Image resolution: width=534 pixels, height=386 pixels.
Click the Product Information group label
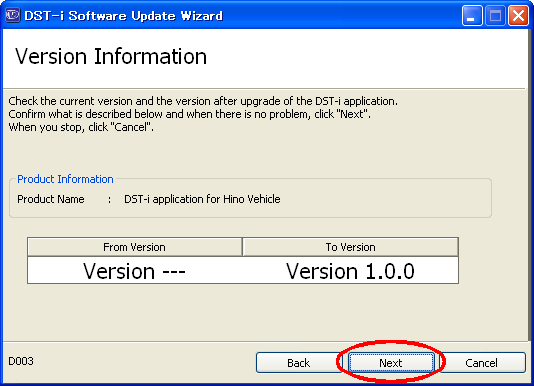click(65, 179)
